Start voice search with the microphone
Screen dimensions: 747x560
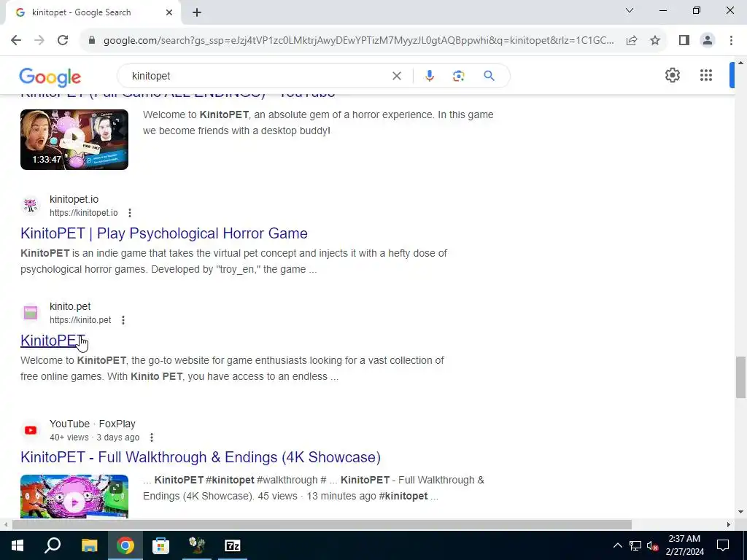tap(429, 76)
